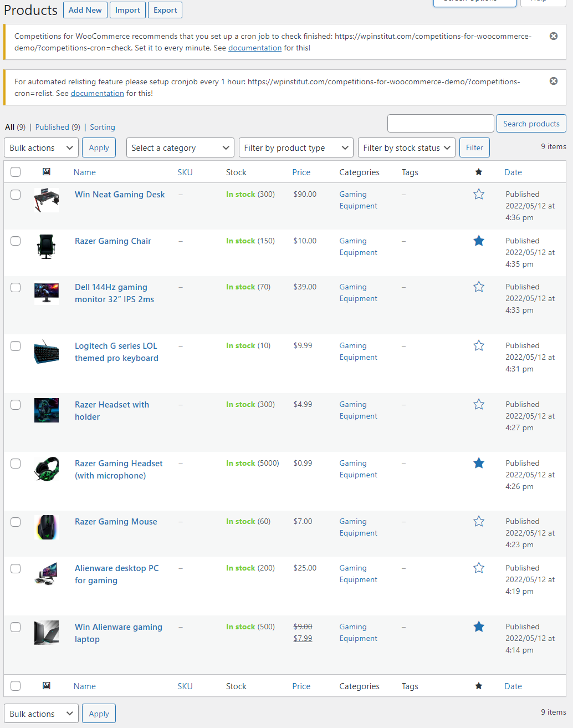Check Razer Gaming Headset row checkbox

(x=15, y=463)
